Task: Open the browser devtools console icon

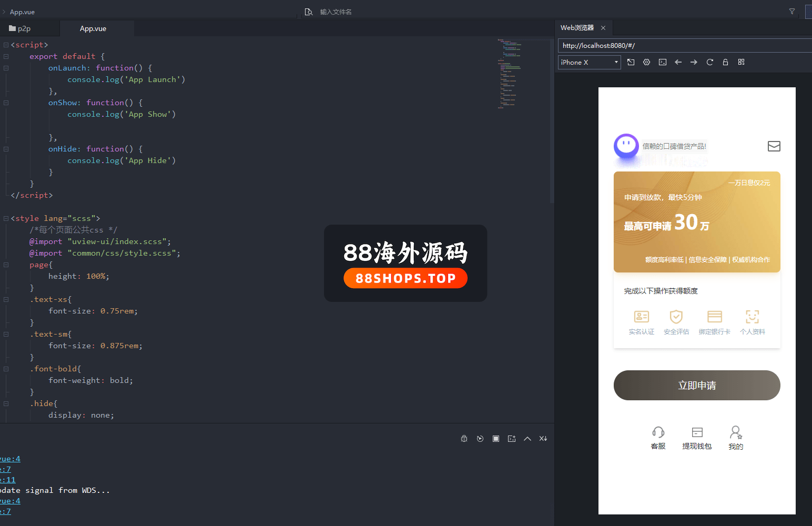Action: coord(663,62)
